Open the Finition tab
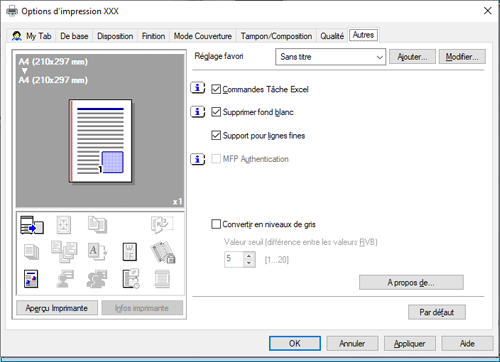This screenshot has width=500, height=362. coord(153,36)
